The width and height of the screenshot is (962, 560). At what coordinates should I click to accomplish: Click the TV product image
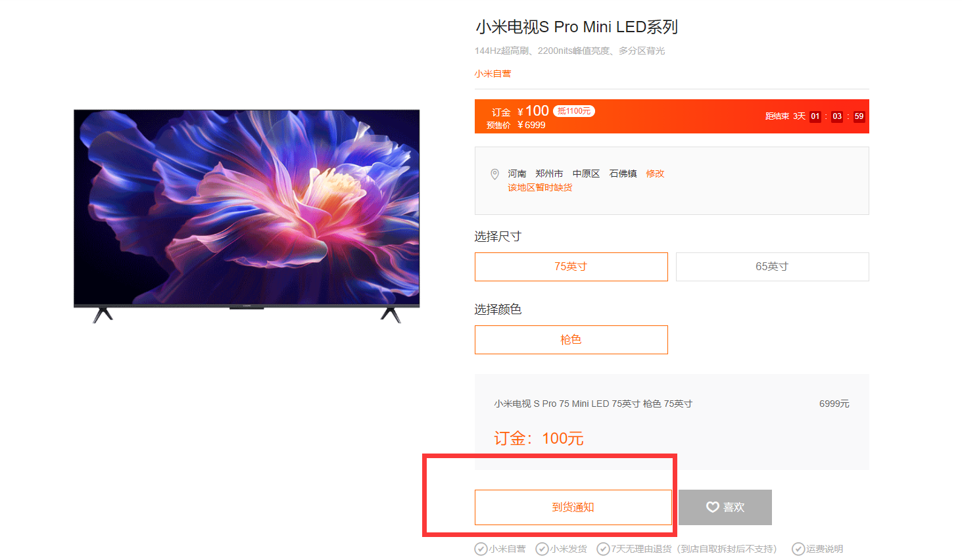[247, 216]
